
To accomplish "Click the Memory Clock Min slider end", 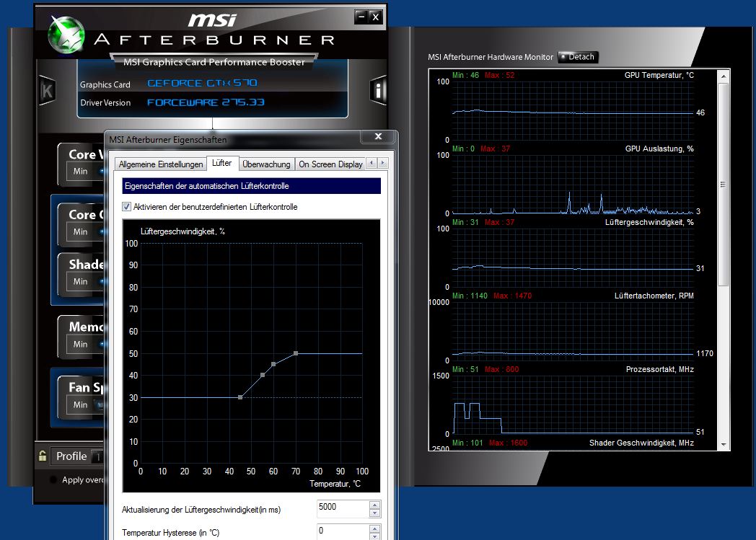I will (x=81, y=344).
